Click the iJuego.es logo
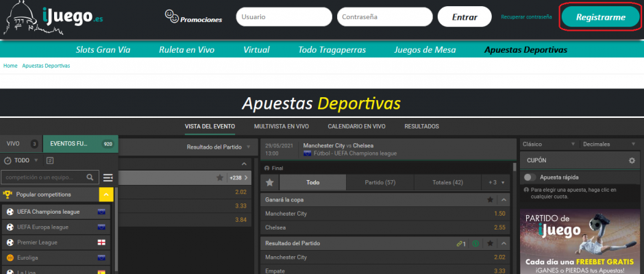 pyautogui.click(x=53, y=18)
